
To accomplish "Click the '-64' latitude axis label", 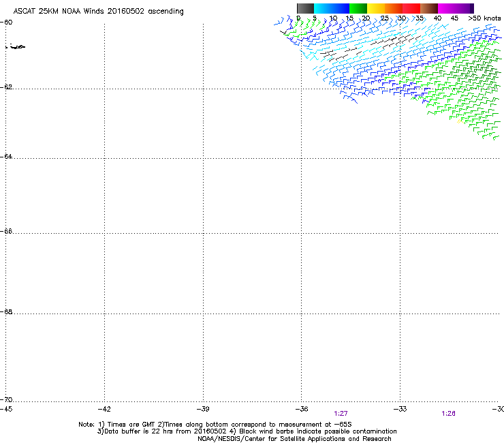I will (6, 157).
